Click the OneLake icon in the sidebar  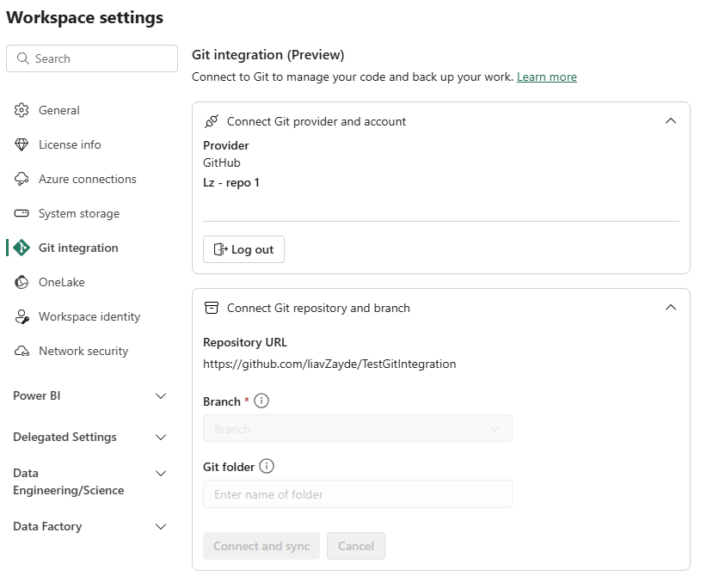[x=22, y=282]
